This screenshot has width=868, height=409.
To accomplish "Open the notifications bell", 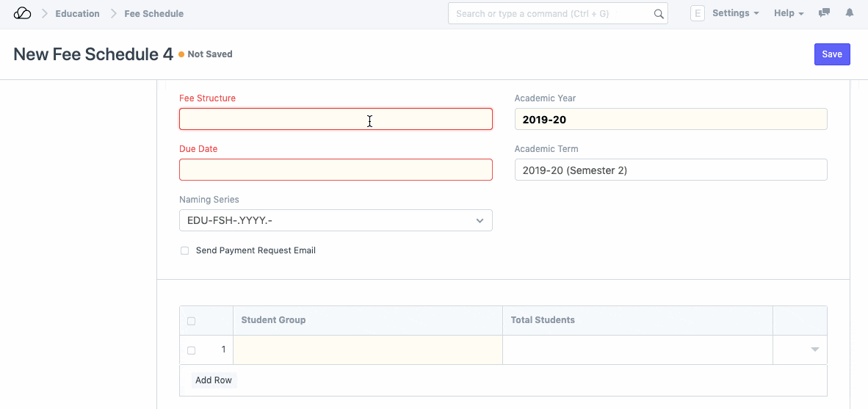I will (x=850, y=13).
